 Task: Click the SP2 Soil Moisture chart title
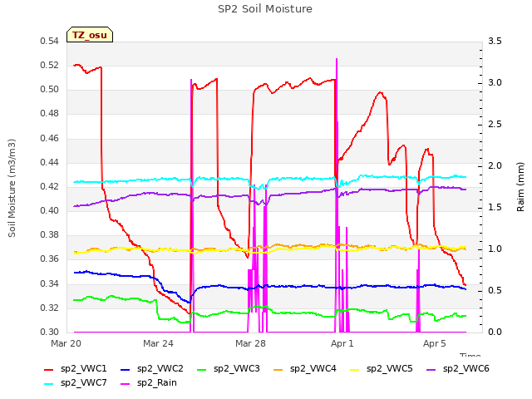(265, 9)
